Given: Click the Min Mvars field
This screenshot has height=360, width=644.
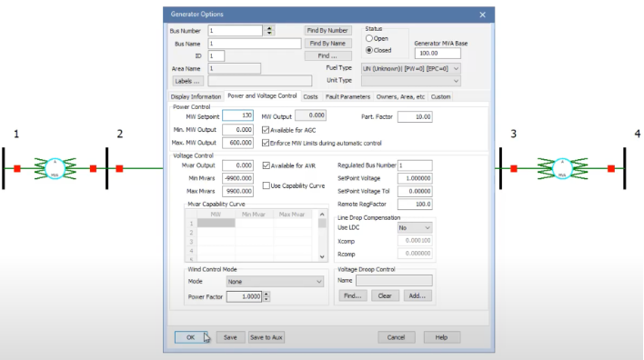Looking at the screenshot, I should pos(237,178).
